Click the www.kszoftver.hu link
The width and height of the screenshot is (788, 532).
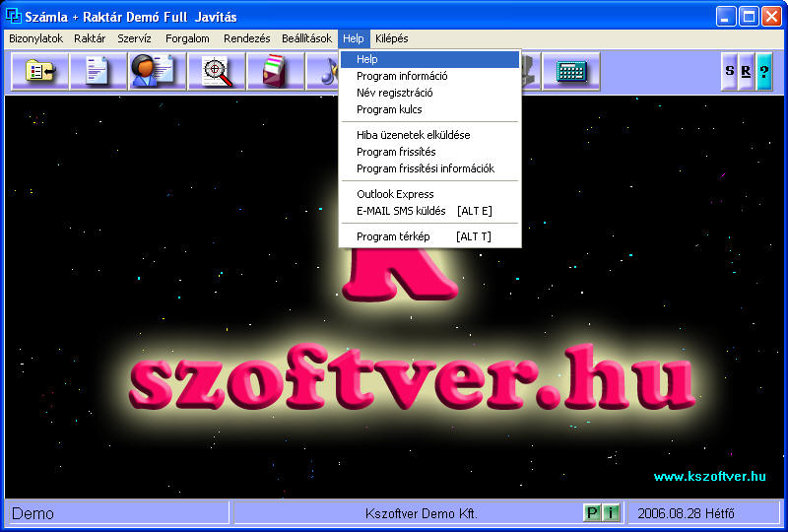(709, 476)
